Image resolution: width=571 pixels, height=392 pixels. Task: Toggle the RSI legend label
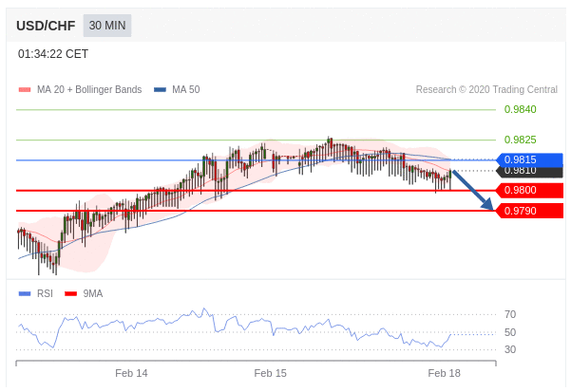[x=45, y=293]
